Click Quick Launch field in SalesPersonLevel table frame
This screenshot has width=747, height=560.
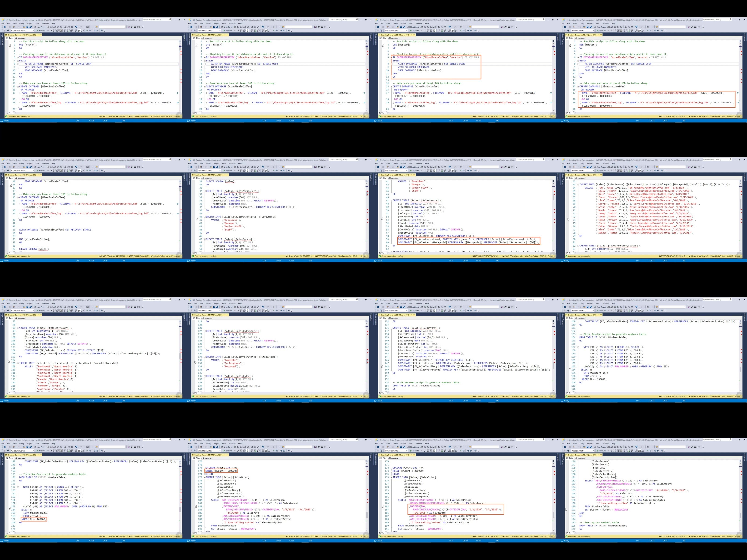click(343, 160)
